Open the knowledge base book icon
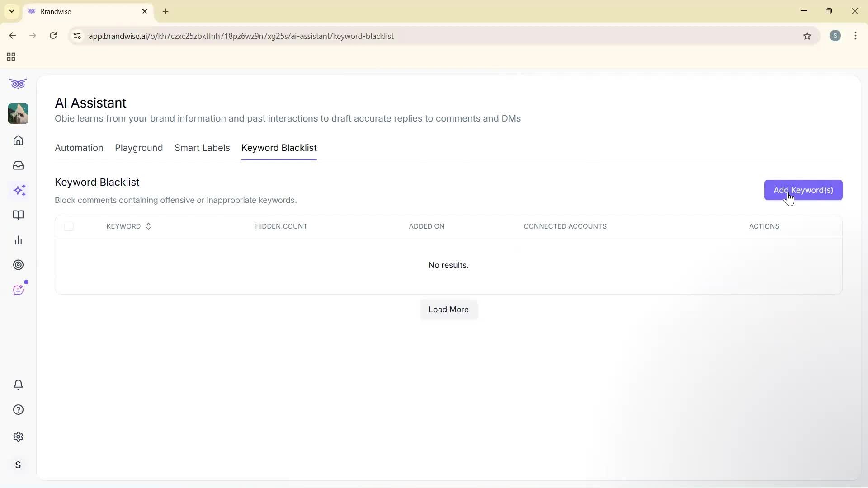 [18, 215]
